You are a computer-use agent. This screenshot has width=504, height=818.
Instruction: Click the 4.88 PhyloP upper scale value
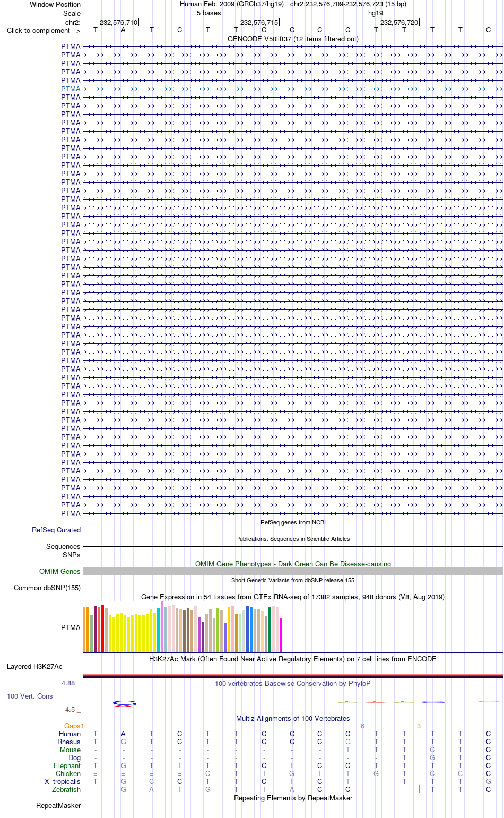pos(69,683)
